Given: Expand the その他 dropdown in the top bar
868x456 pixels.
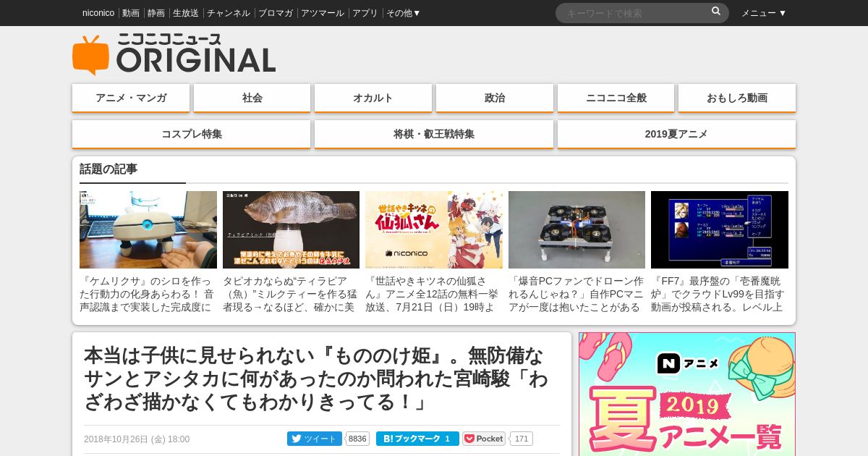Looking at the screenshot, I should coord(403,13).
